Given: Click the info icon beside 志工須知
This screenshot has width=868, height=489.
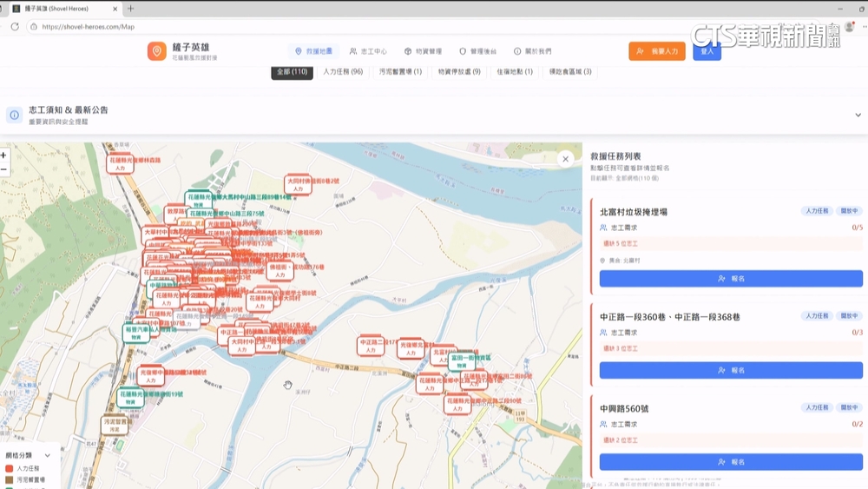Looking at the screenshot, I should [15, 116].
